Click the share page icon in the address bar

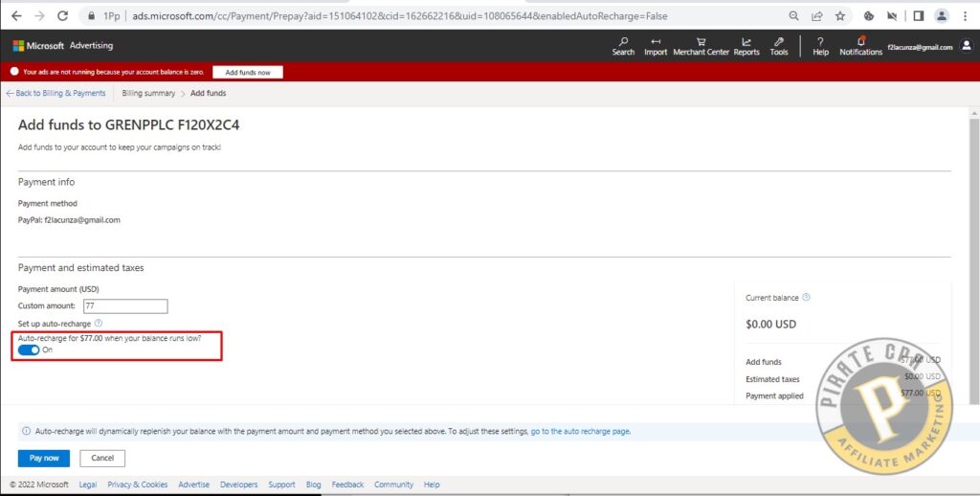817,16
